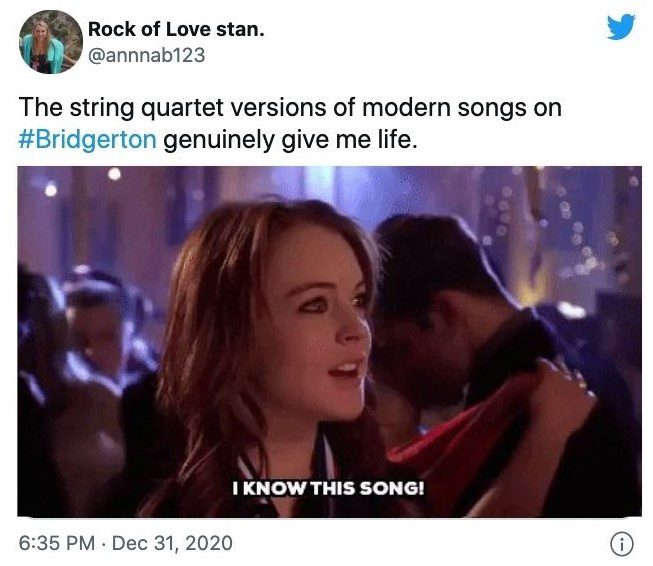Click the 6:35 PM timestamp
The image size is (653, 566).
coord(57,543)
